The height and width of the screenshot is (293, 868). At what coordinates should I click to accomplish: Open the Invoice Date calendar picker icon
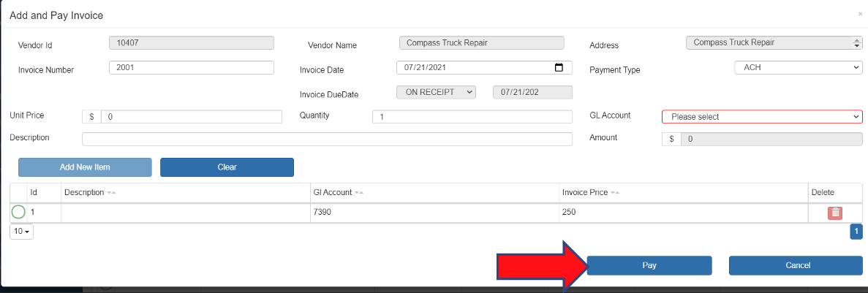pos(559,67)
